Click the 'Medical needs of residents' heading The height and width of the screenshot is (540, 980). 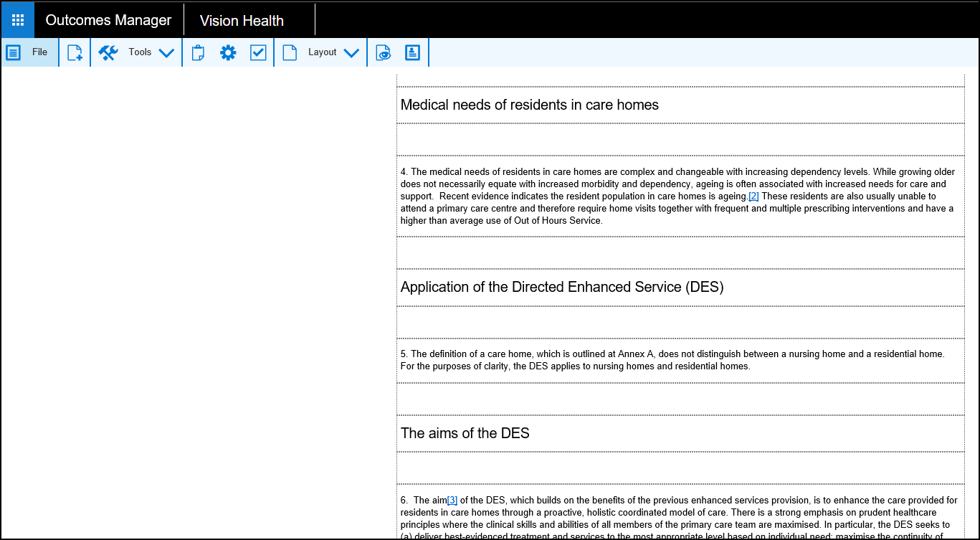[529, 105]
